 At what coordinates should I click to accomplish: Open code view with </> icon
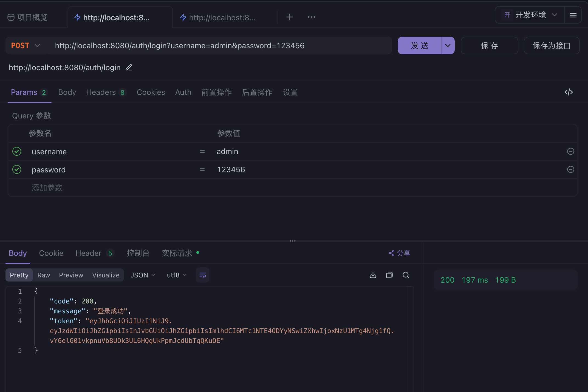click(x=569, y=92)
